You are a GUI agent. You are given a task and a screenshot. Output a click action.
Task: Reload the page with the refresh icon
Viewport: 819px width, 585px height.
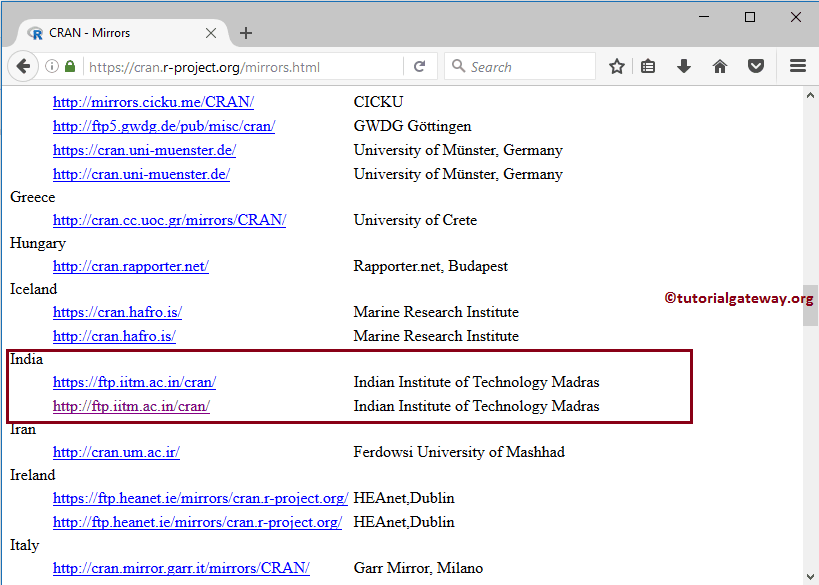[x=419, y=66]
